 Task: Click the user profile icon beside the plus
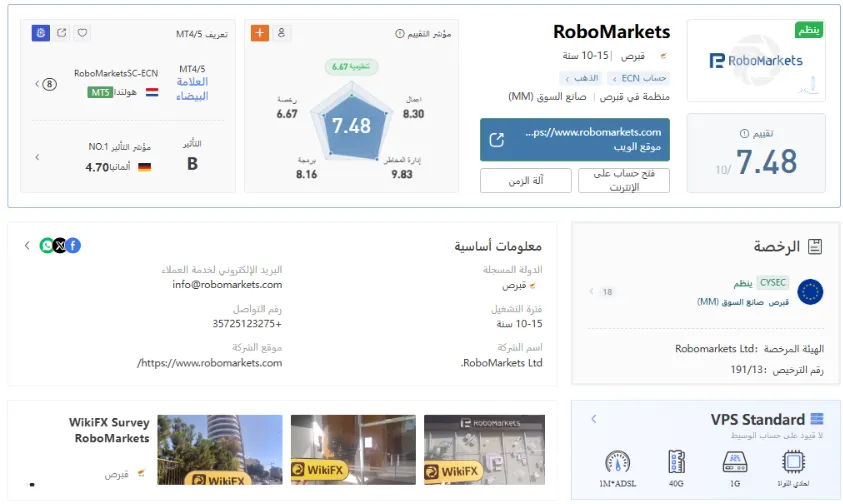[281, 33]
